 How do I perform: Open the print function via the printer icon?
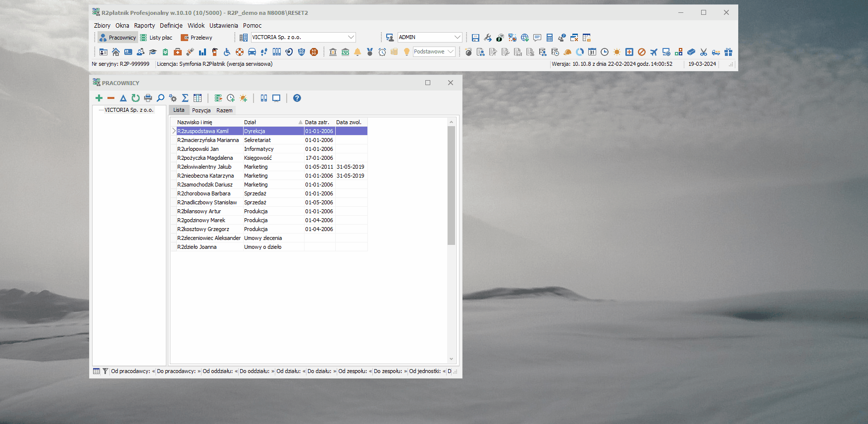tap(148, 98)
